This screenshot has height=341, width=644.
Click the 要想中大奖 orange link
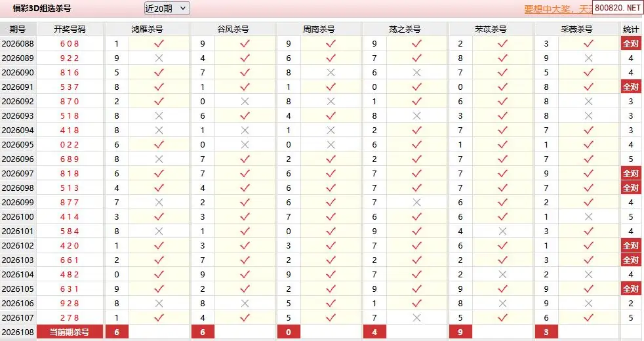557,9
